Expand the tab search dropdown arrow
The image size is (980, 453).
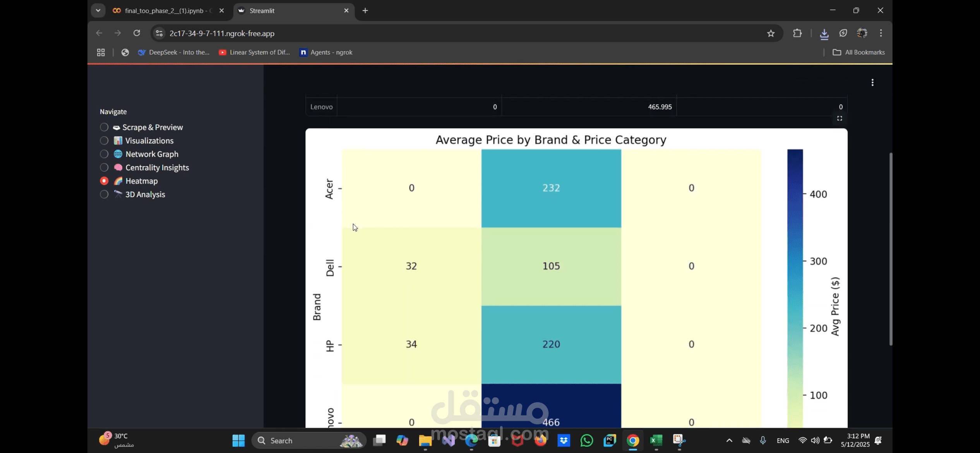[x=98, y=10]
